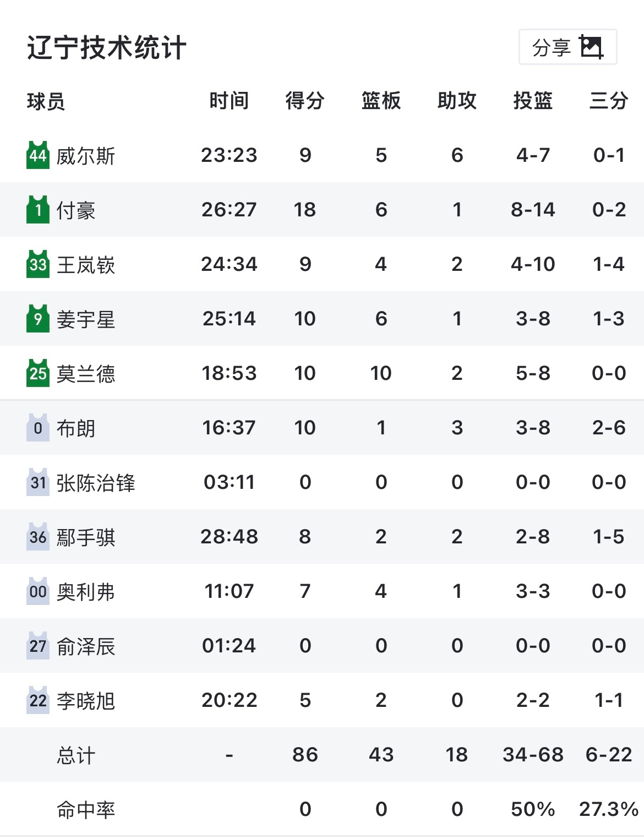Click the 辽宁技术统计 title

click(107, 47)
